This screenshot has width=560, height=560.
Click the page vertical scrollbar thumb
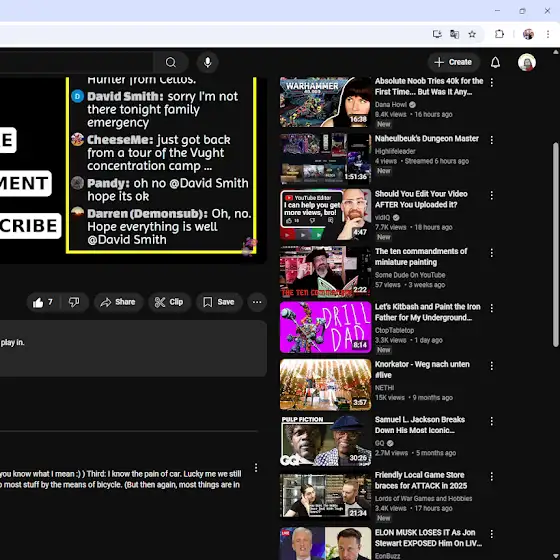click(x=555, y=245)
